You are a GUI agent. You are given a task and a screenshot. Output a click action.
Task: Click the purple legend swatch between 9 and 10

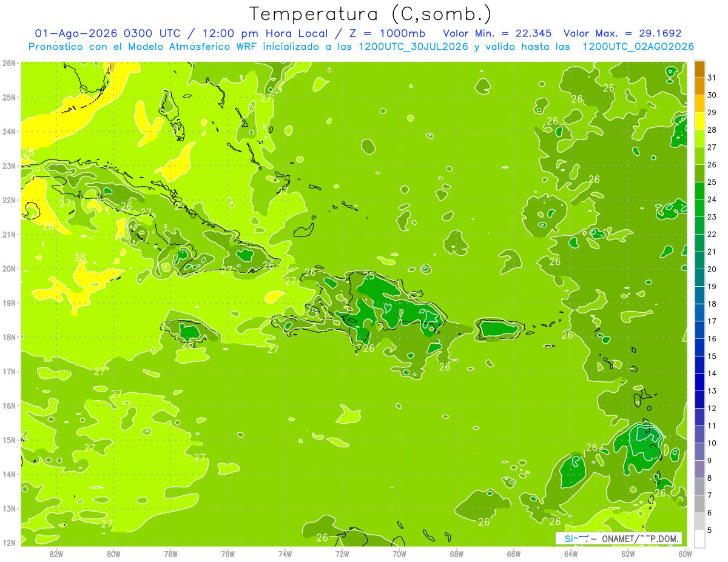(700, 452)
